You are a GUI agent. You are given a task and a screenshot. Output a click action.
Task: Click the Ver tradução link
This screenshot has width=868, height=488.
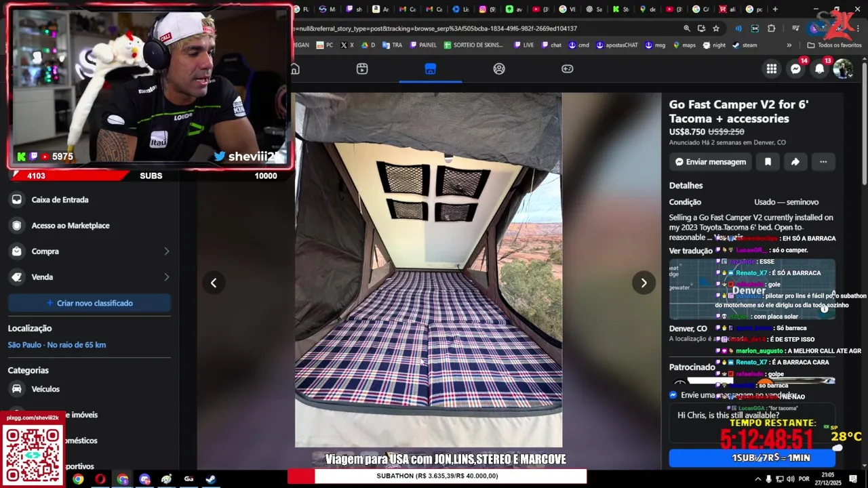[x=691, y=251]
